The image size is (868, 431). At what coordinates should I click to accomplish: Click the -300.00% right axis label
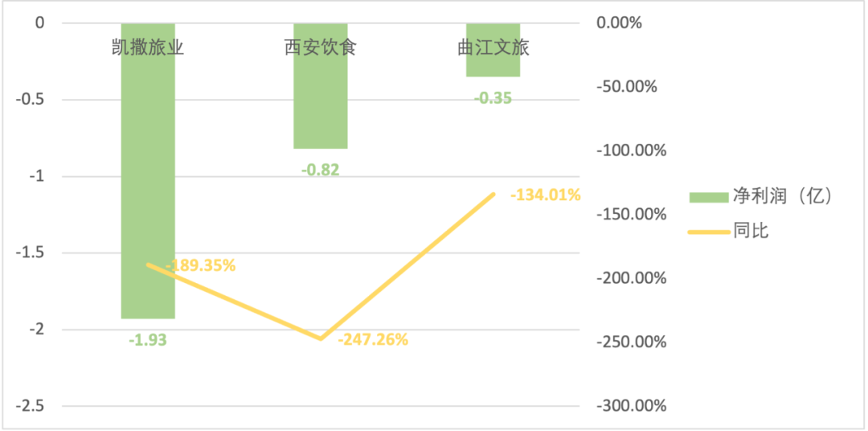631,406
